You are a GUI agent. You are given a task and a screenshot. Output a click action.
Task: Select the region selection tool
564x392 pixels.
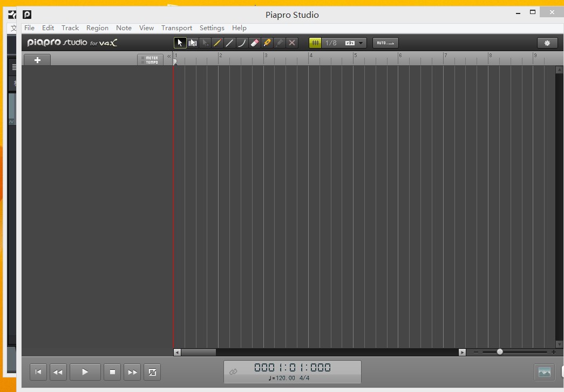[193, 43]
